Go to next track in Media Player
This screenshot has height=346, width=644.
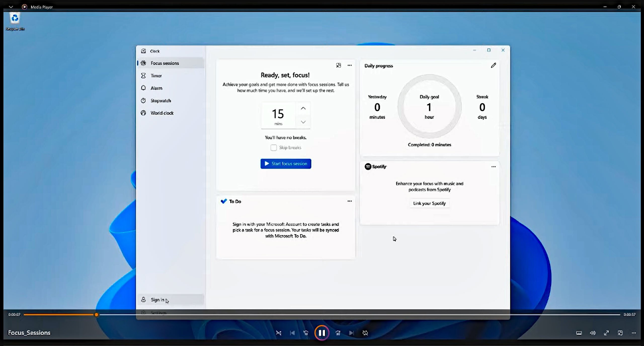coord(351,333)
